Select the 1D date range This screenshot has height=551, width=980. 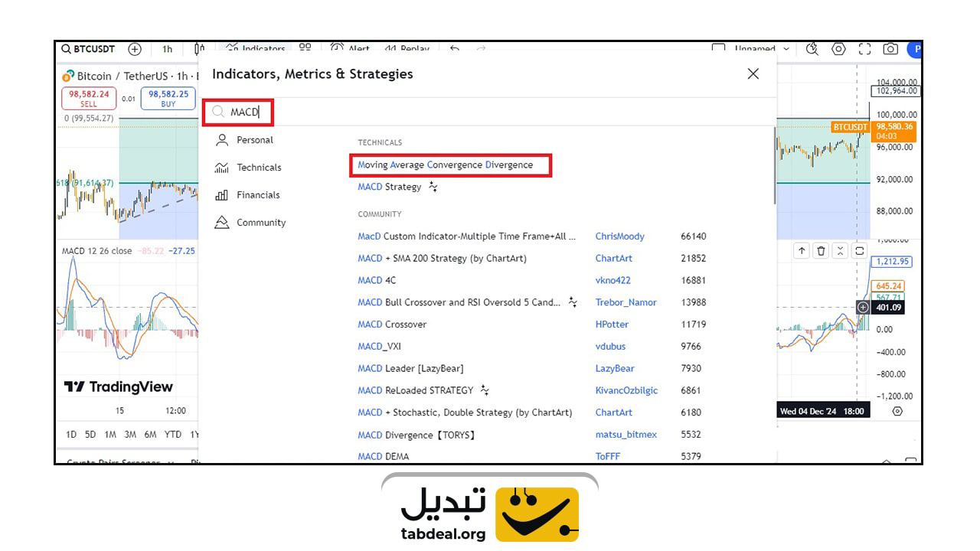[x=71, y=435]
